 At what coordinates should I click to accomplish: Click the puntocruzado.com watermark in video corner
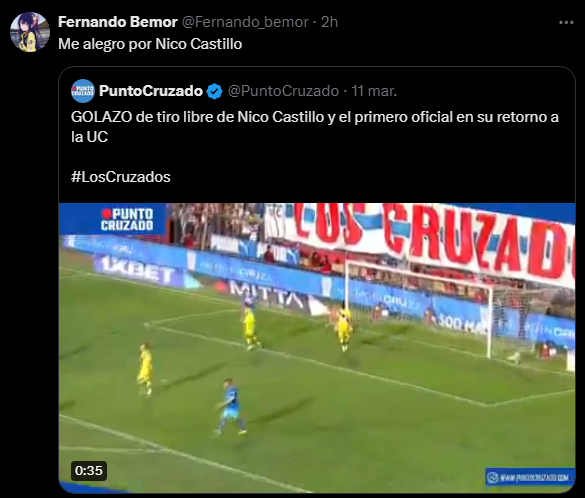pos(530,477)
